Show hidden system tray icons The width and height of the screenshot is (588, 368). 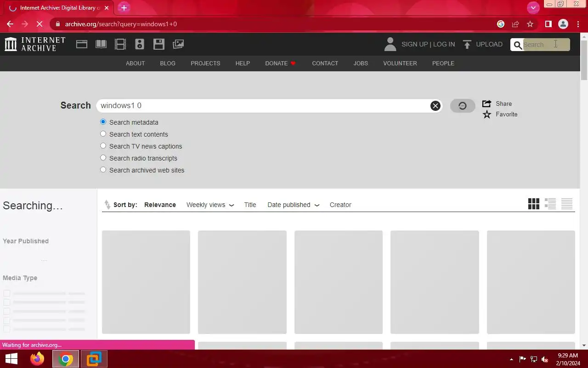point(511,359)
